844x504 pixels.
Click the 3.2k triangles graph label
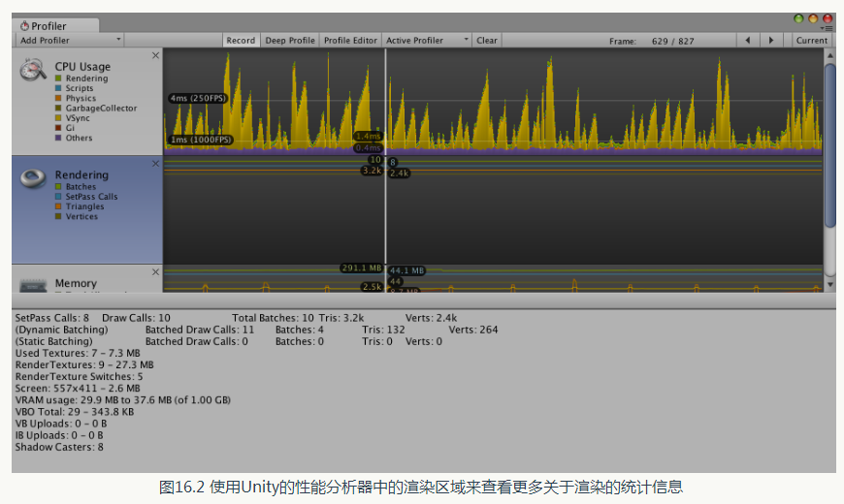(x=372, y=171)
